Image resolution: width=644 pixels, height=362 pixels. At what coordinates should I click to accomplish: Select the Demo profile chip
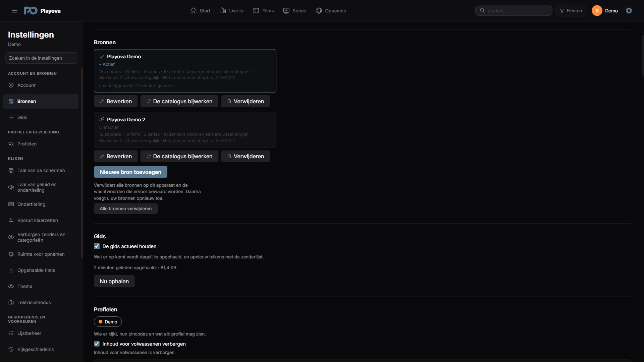108,322
